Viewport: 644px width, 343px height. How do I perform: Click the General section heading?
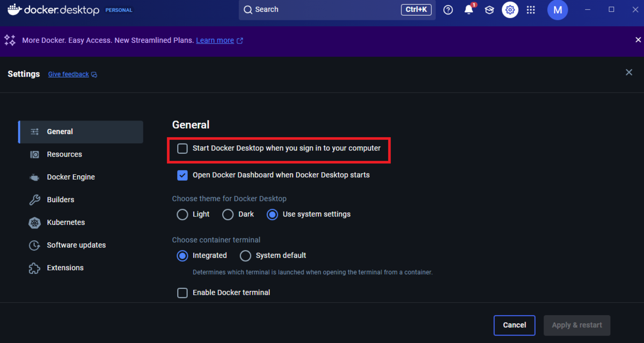(x=191, y=125)
